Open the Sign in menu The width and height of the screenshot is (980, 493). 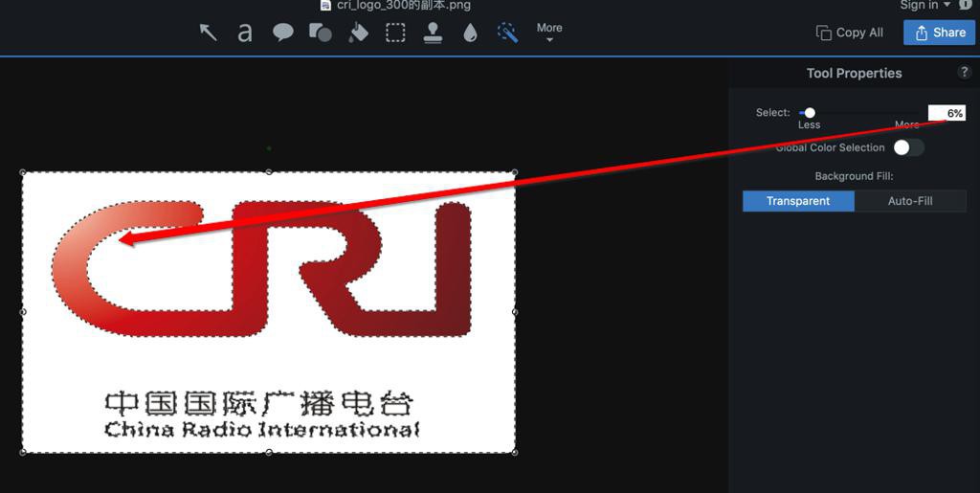[925, 5]
